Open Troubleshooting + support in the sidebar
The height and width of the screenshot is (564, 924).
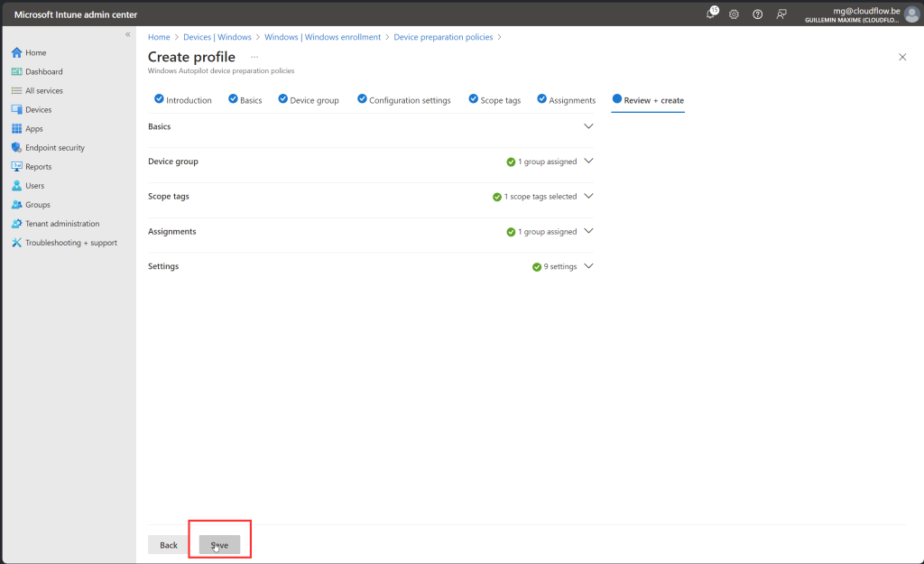(x=69, y=243)
